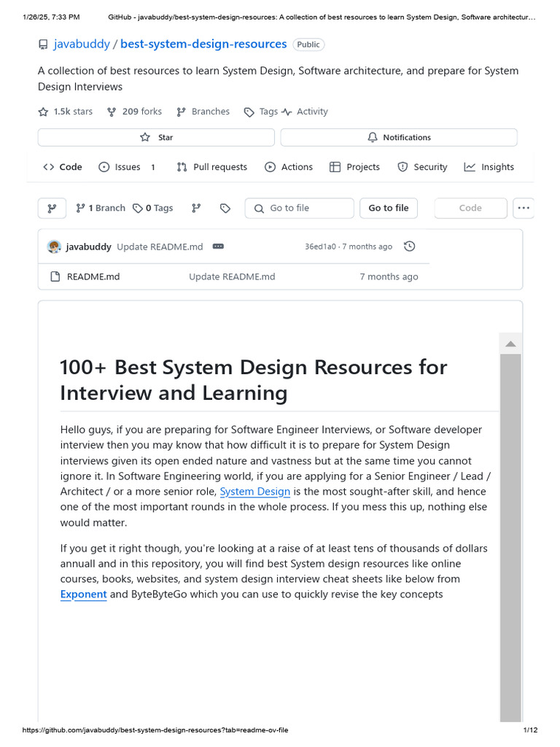Click the file icon beside README.md
Image resolution: width=560 pixels, height=747 pixels.
[x=55, y=276]
